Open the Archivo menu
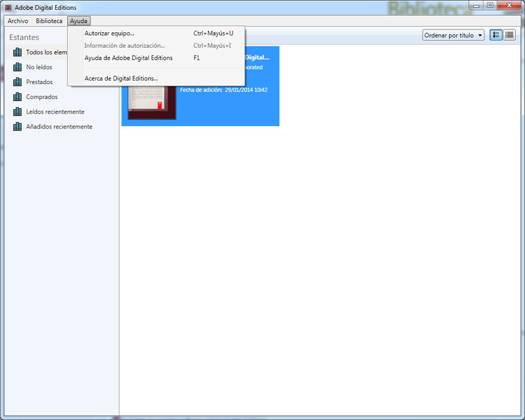 (x=18, y=21)
